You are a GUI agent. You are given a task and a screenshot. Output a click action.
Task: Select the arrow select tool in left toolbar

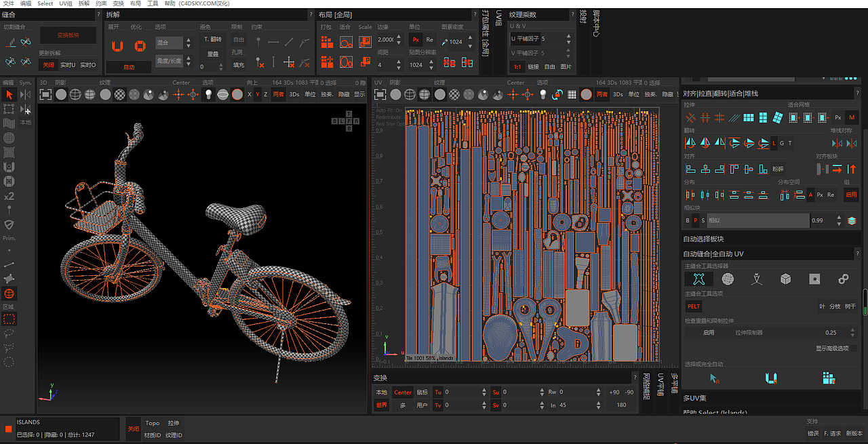(9, 94)
